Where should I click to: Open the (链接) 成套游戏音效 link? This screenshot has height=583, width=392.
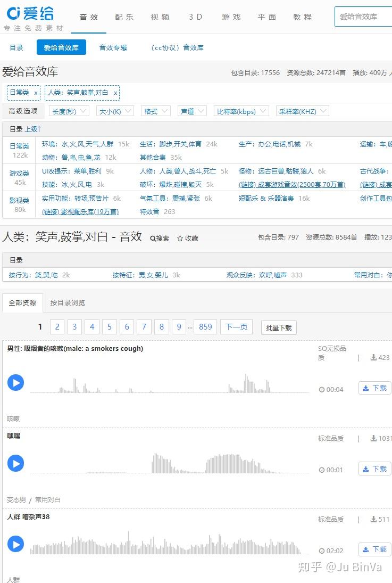pyautogui.click(x=292, y=185)
